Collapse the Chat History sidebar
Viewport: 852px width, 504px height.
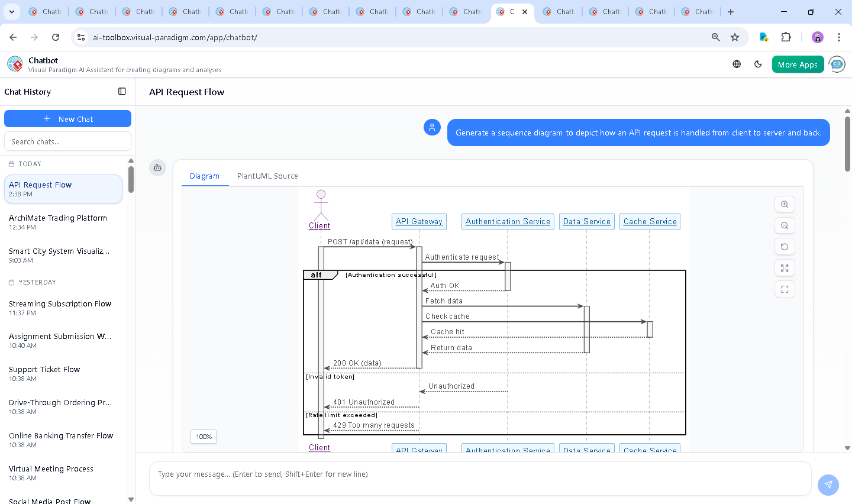[x=122, y=92]
